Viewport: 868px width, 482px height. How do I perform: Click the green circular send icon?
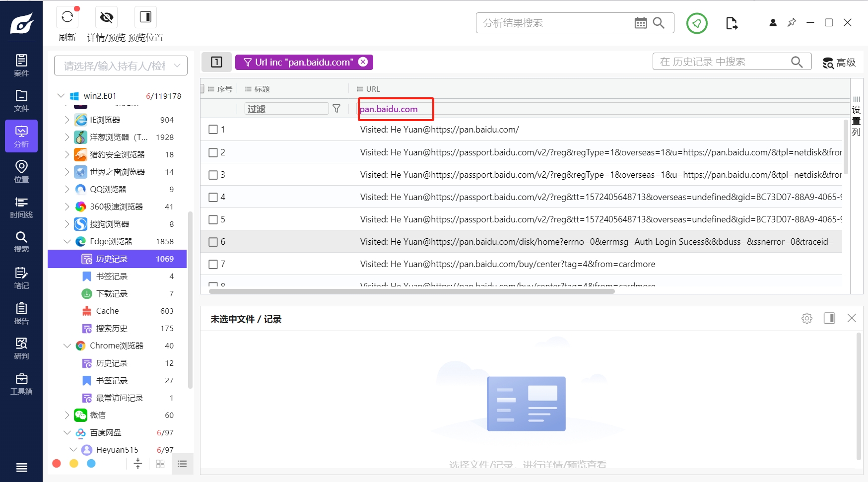click(697, 23)
